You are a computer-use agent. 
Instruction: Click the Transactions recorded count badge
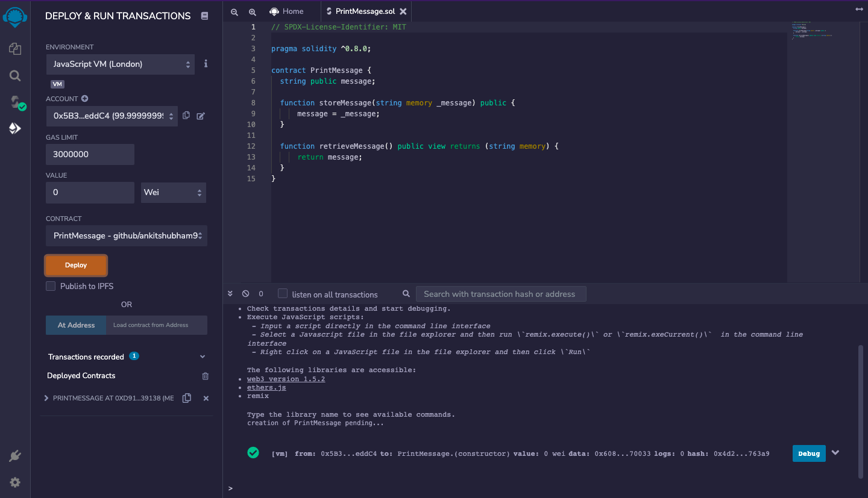point(134,356)
